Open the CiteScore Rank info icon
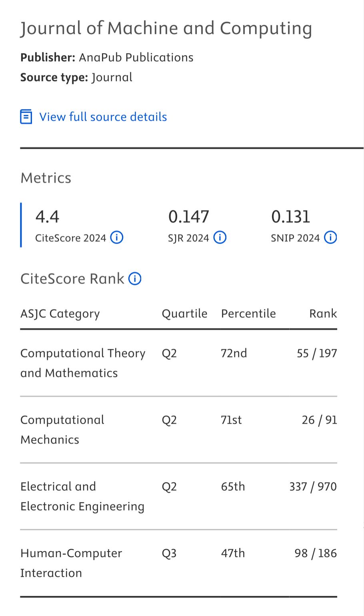 click(135, 278)
